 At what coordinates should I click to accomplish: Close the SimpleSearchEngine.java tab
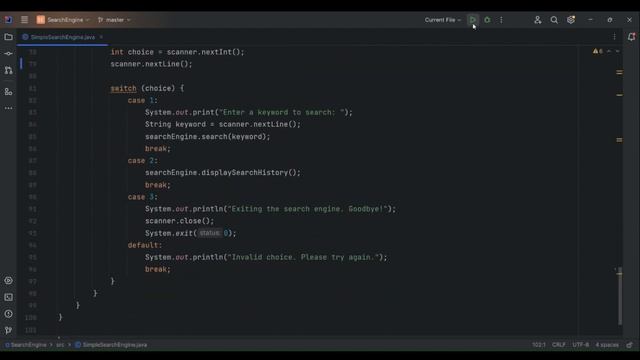coord(101,37)
